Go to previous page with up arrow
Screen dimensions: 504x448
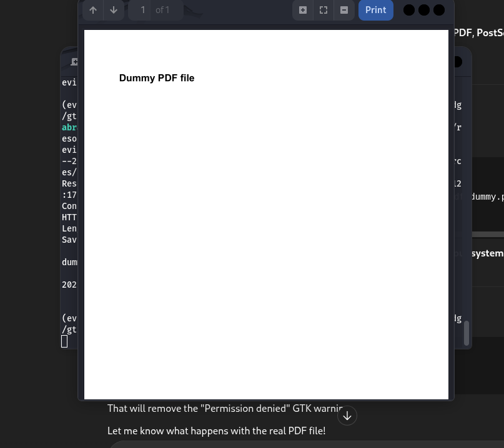93,10
